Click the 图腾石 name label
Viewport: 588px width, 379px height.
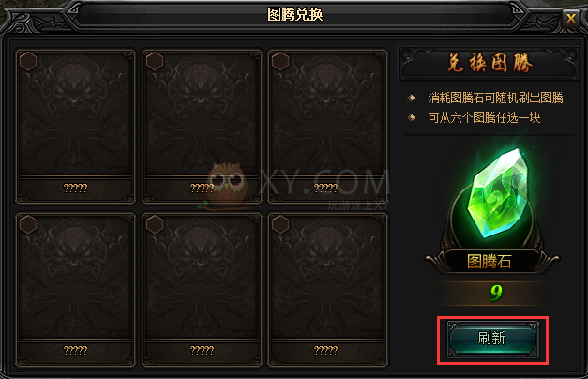[489, 261]
